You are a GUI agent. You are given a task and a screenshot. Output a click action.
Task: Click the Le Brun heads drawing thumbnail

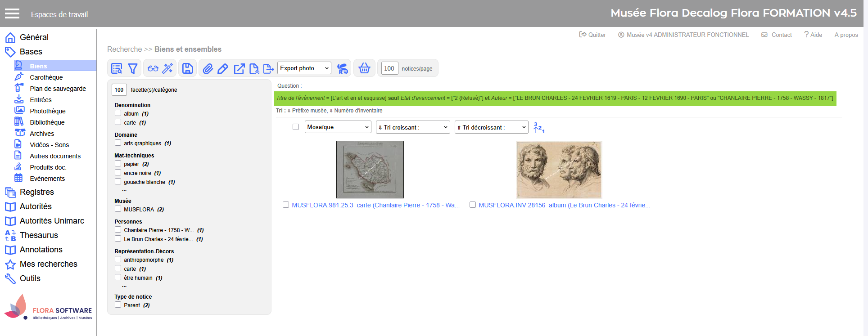pos(559,170)
